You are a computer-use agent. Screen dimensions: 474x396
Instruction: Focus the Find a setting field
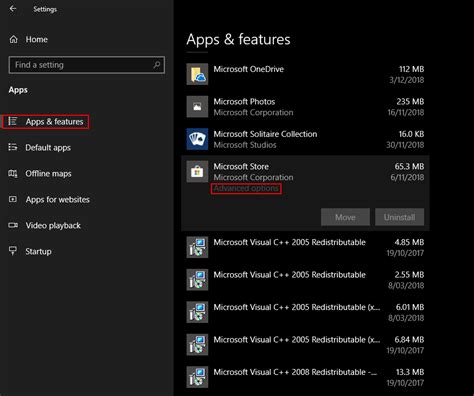click(x=87, y=65)
